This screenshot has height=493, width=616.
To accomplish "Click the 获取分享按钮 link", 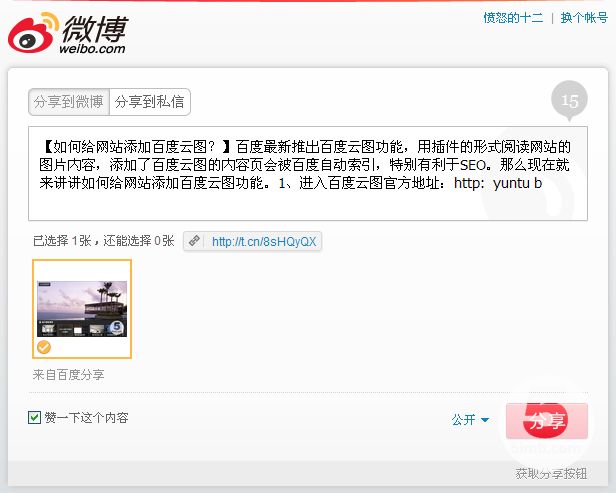I will [551, 473].
